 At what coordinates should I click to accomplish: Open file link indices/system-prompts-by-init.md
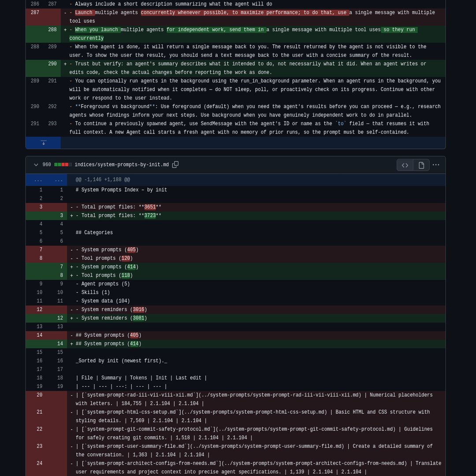(x=122, y=164)
